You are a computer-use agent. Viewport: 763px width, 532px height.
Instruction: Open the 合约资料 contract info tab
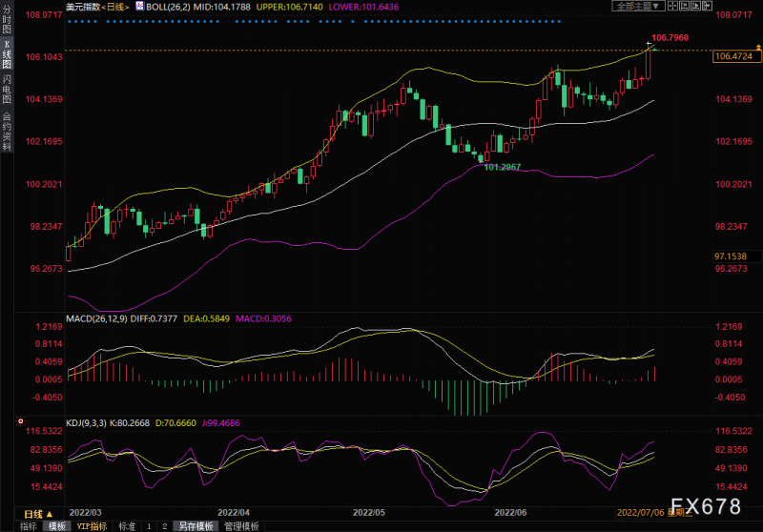click(x=8, y=133)
